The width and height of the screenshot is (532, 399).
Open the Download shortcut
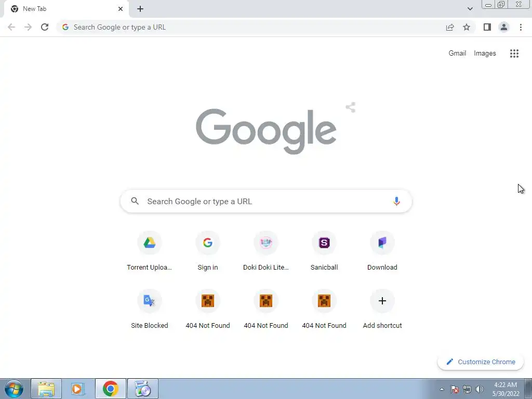point(382,251)
